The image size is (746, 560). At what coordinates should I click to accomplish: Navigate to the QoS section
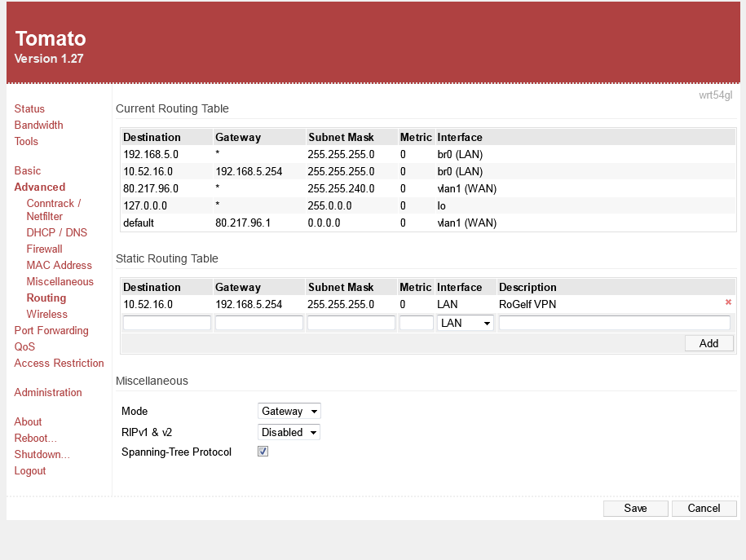click(x=24, y=347)
